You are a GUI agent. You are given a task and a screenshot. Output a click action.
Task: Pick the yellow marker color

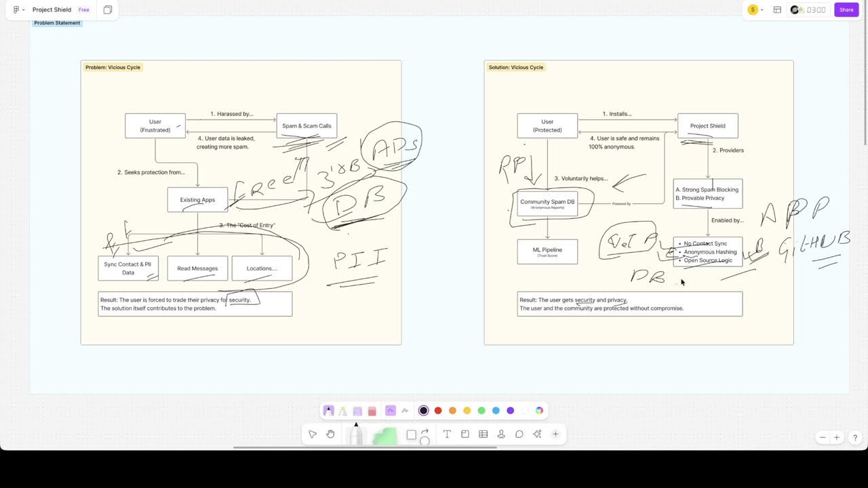pos(467,411)
